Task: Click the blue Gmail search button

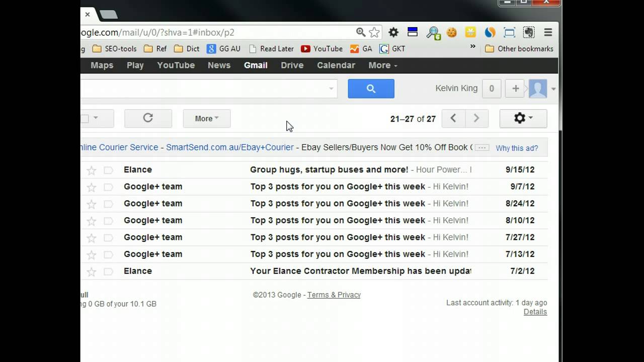Action: [371, 88]
